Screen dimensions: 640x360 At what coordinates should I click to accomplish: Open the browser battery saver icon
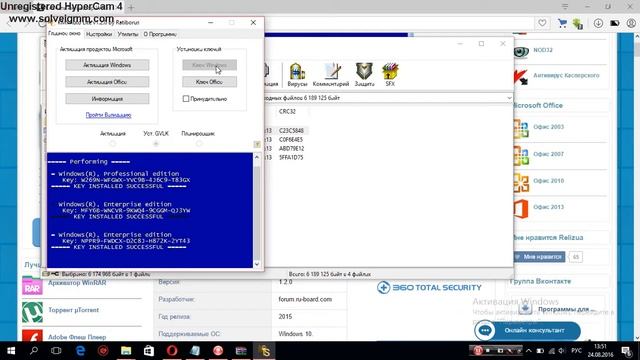click(x=615, y=23)
